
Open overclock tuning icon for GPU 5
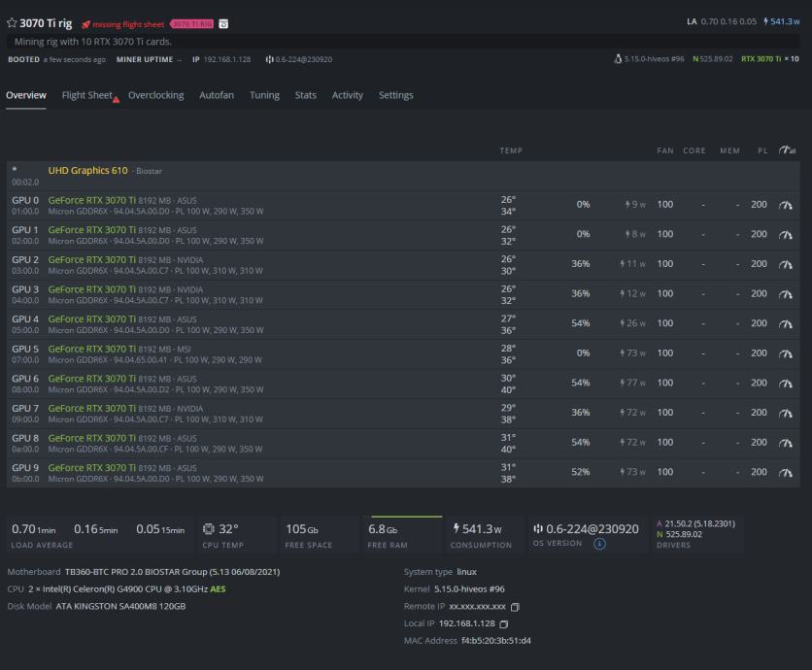pyautogui.click(x=786, y=353)
